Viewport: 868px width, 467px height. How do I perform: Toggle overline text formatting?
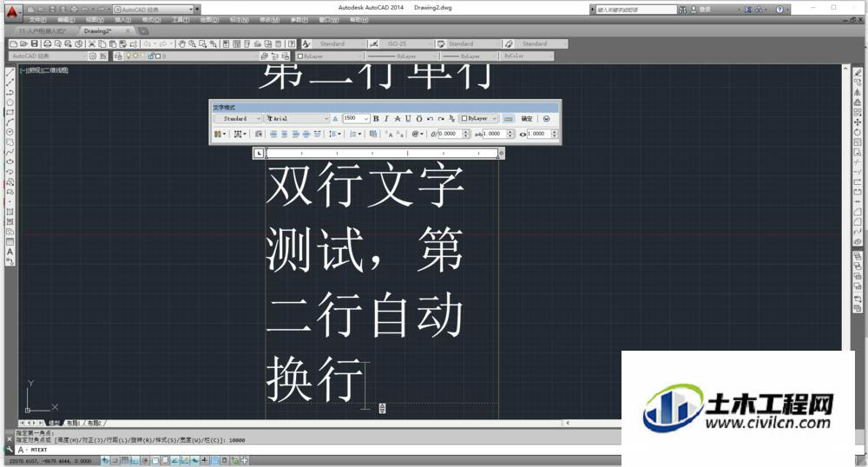click(x=419, y=118)
